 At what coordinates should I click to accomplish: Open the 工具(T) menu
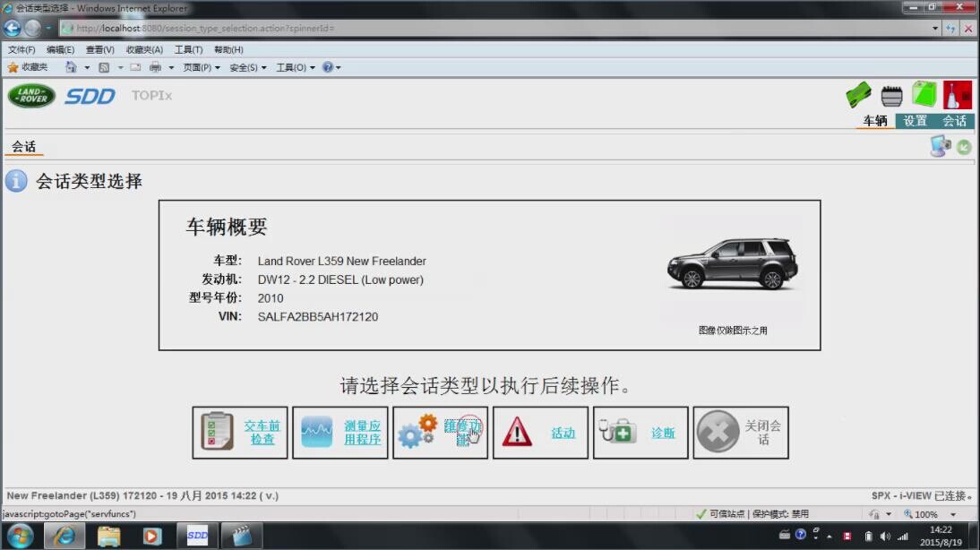(x=188, y=49)
